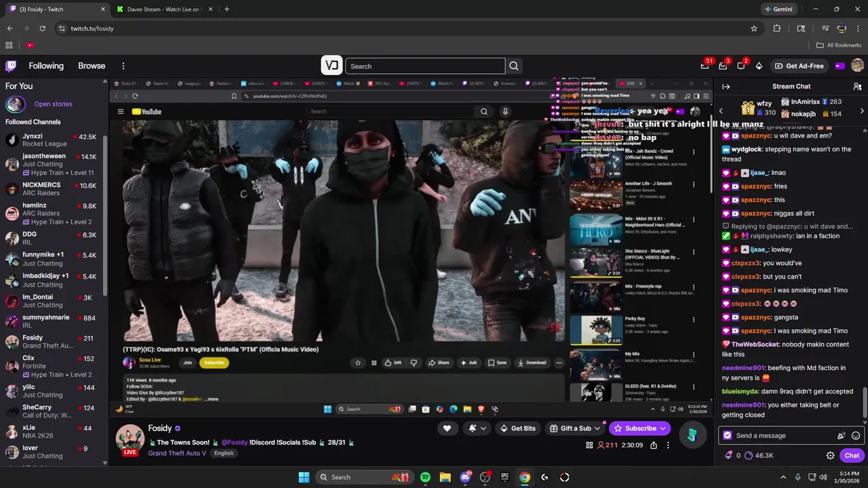Show next gift leaderboard entries

(862, 110)
